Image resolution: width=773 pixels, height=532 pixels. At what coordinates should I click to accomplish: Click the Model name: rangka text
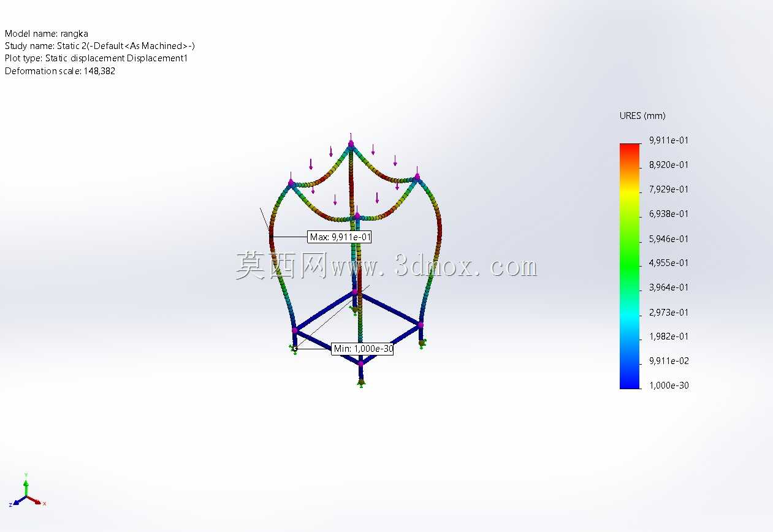point(47,34)
